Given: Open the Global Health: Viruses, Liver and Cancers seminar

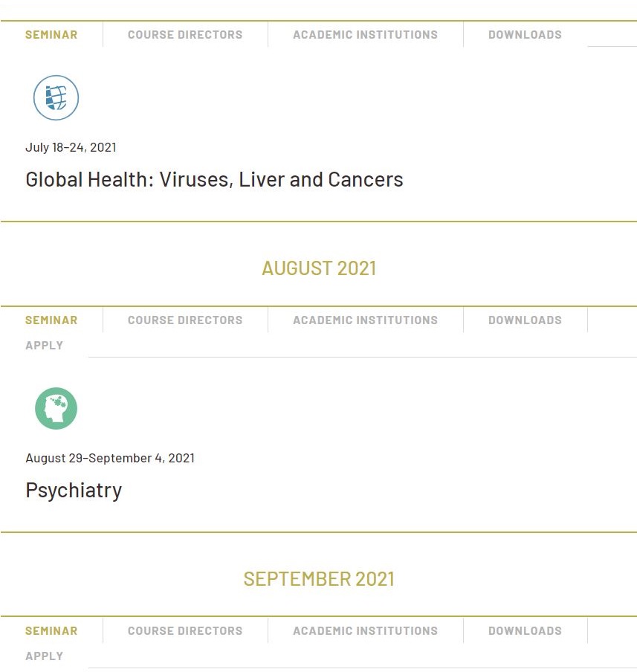Looking at the screenshot, I should (x=214, y=180).
